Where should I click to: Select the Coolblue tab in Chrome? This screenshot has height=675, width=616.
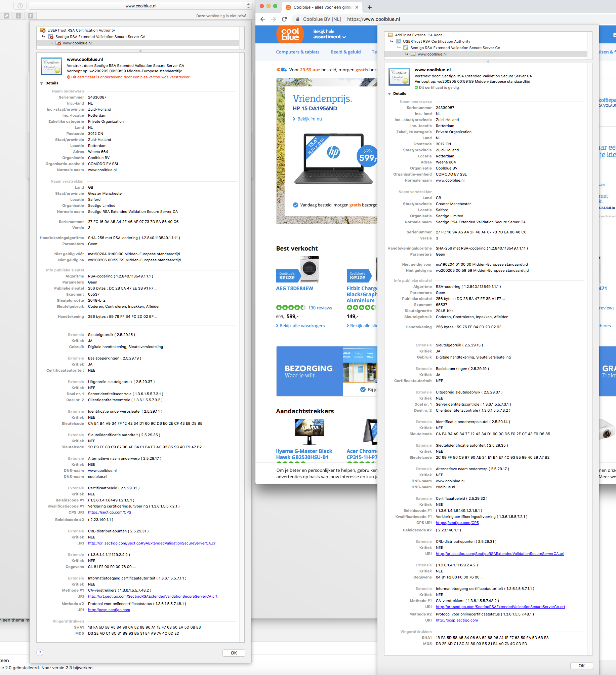pyautogui.click(x=323, y=7)
